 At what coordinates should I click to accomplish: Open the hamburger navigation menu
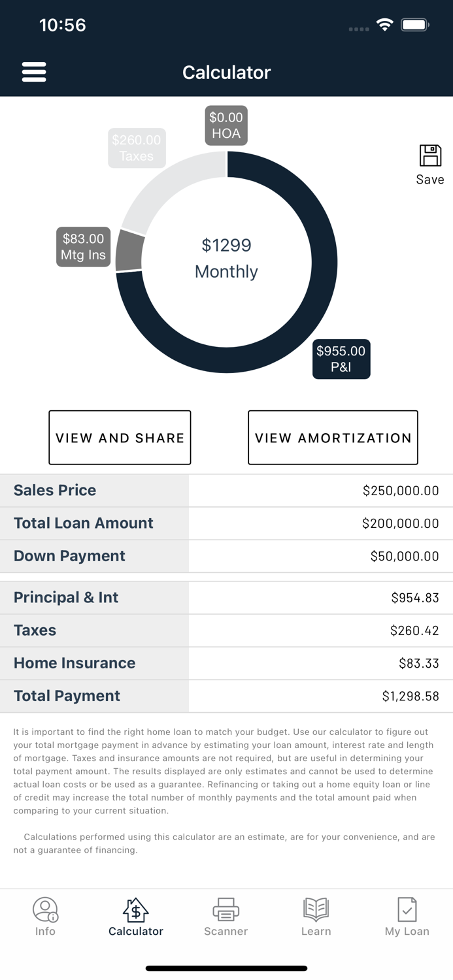(34, 72)
